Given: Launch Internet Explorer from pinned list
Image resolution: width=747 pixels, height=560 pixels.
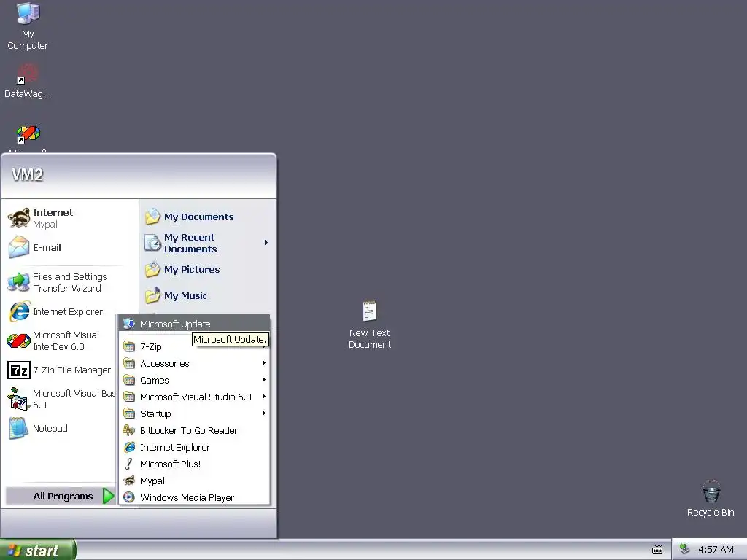Looking at the screenshot, I should [55, 312].
